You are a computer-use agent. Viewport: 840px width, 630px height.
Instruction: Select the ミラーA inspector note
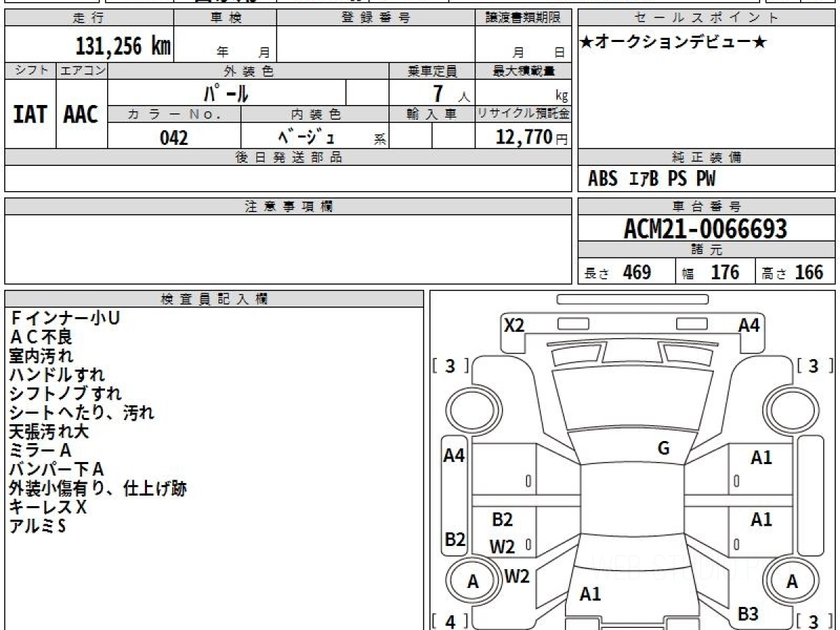[41, 451]
